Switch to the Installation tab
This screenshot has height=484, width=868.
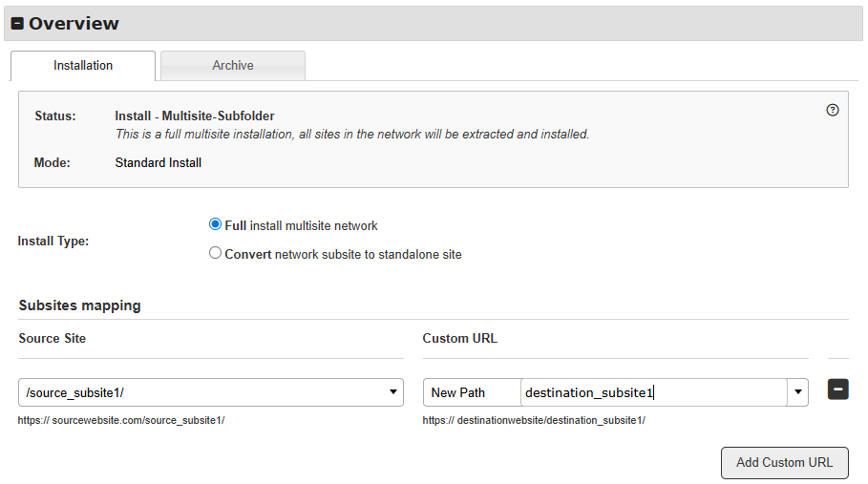[83, 66]
